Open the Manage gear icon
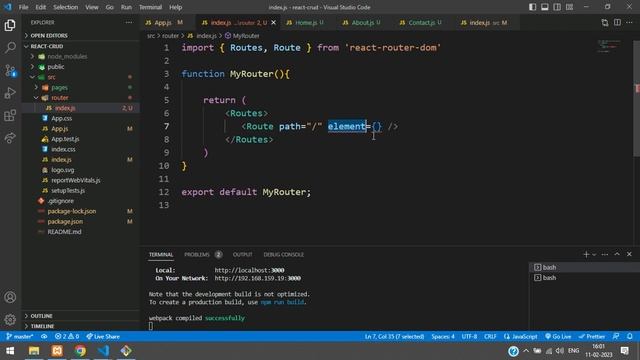This screenshot has width=640, height=360. (x=10, y=320)
